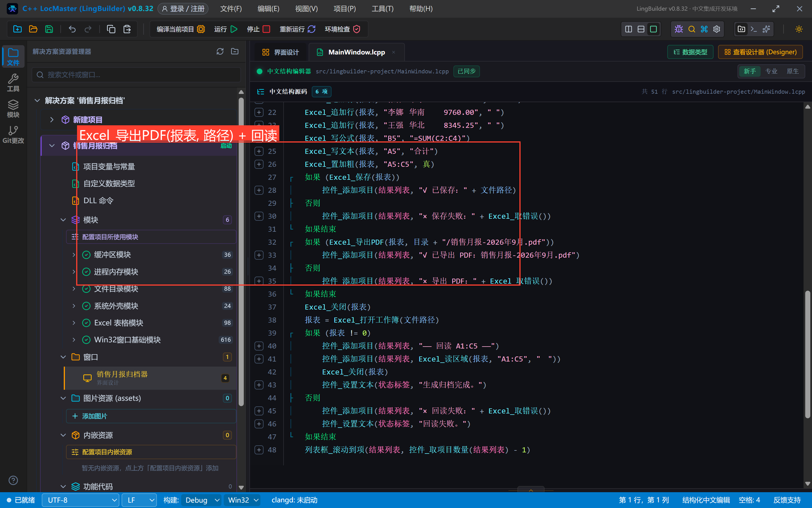Open a folder with the open-folder toolbar icon
This screenshot has height=508, width=812.
pyautogui.click(x=33, y=29)
